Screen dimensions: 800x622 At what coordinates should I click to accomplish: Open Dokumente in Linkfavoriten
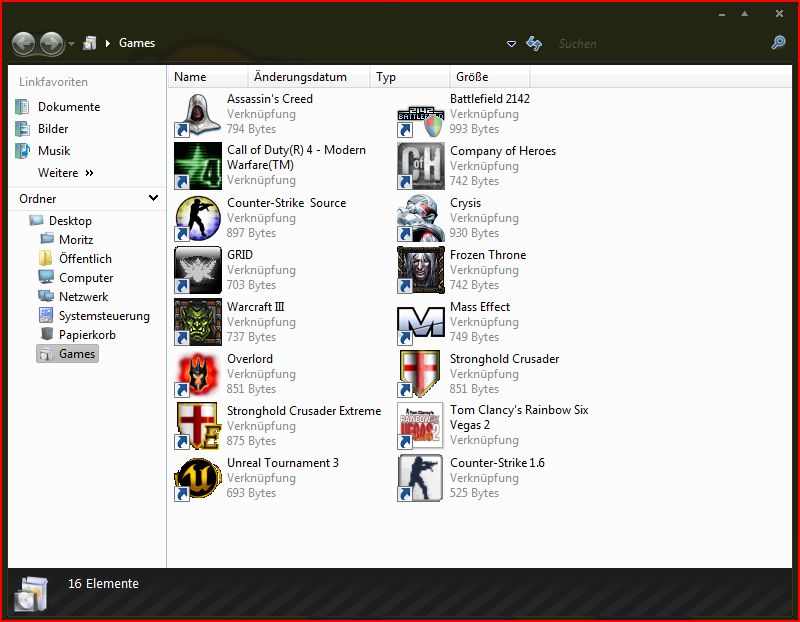pos(58,107)
